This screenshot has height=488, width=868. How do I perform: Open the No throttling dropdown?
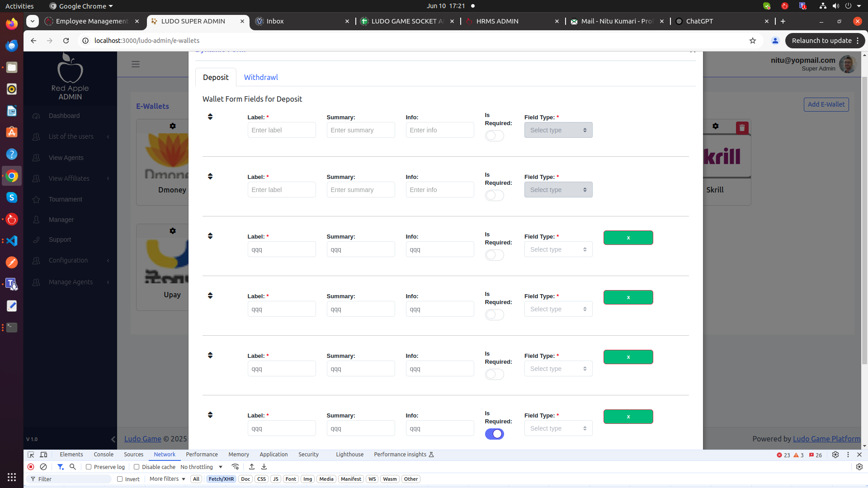tap(201, 467)
